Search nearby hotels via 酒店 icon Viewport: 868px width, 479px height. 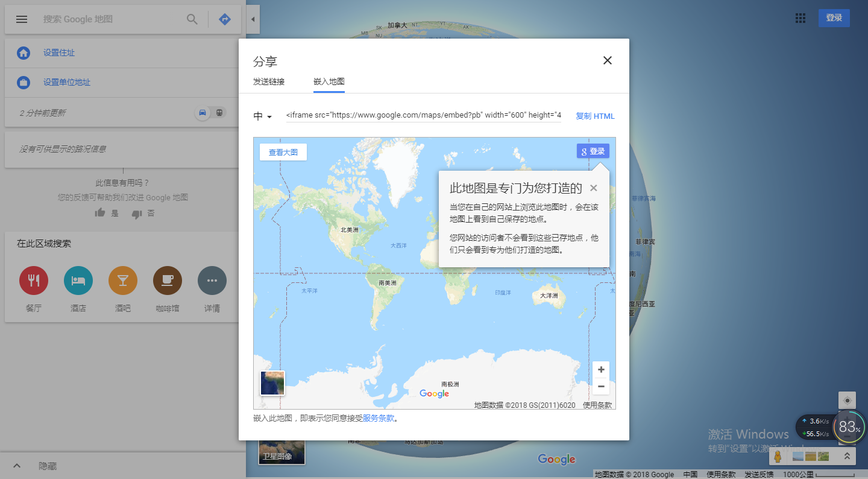(x=78, y=281)
